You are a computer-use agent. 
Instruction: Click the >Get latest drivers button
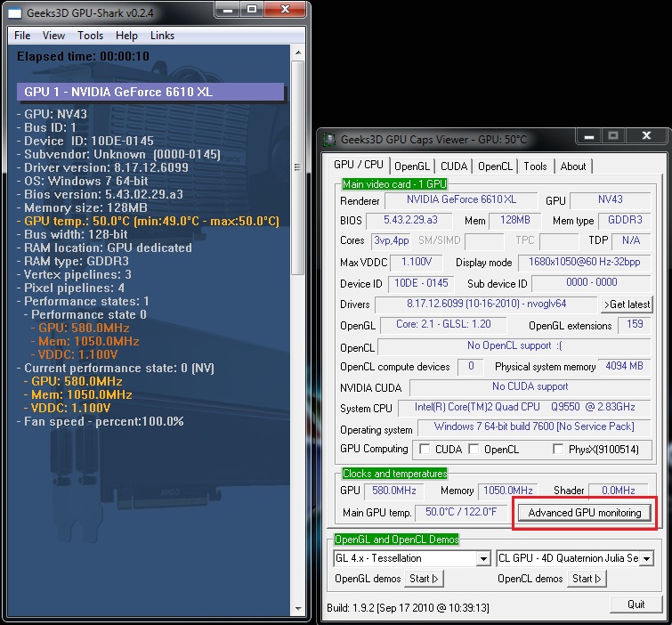[627, 304]
